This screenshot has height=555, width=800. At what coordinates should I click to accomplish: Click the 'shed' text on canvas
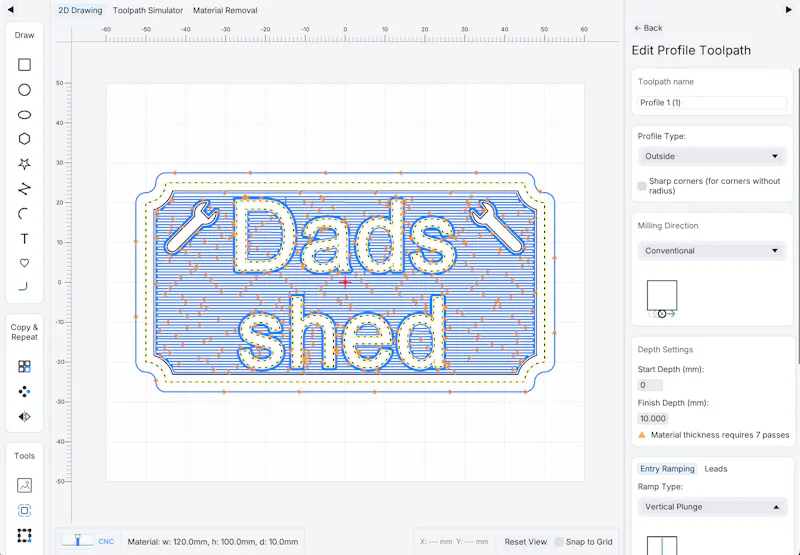342,333
